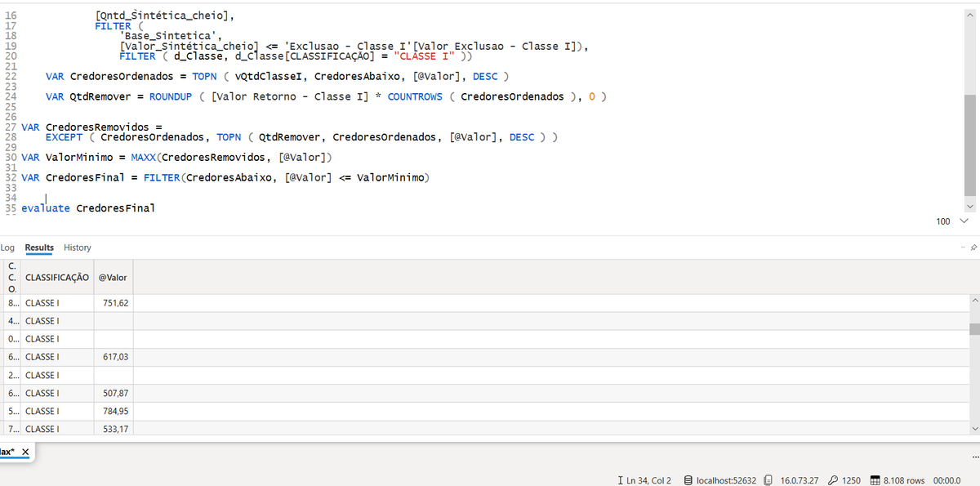Click Ln 34, Col 2 status text
This screenshot has height=486, width=980.
click(x=649, y=480)
